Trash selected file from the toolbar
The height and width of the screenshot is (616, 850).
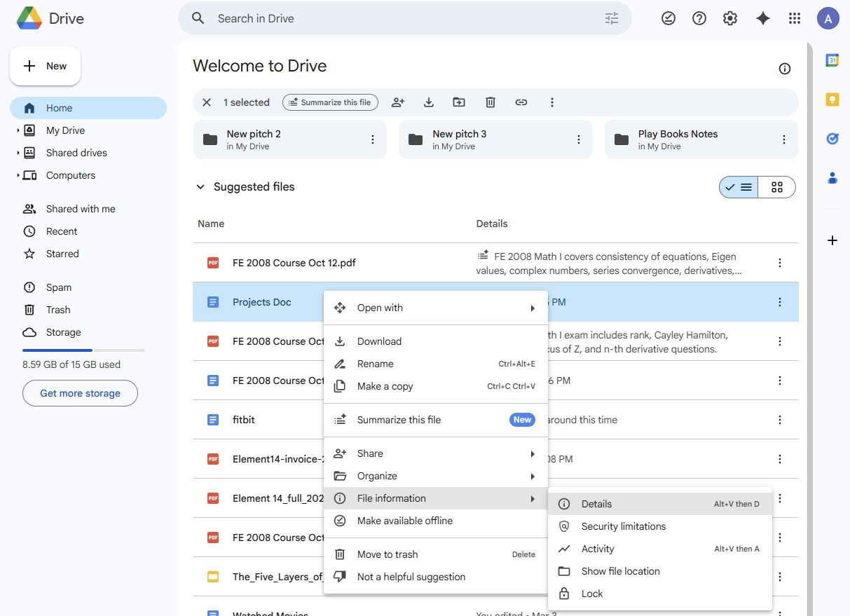(491, 102)
